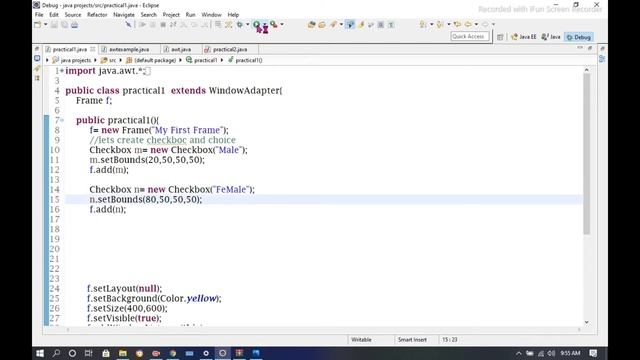
Task: Click into the Quick Access field
Action: pos(469,36)
